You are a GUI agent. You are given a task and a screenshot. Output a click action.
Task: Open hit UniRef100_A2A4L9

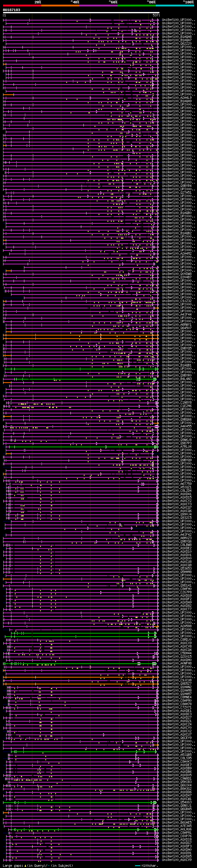coord(177,98)
